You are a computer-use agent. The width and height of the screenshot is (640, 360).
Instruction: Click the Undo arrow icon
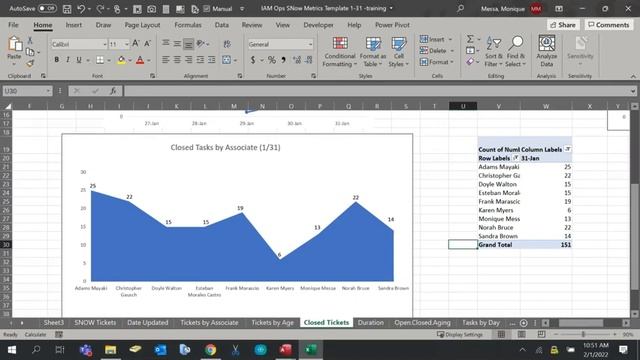point(81,9)
